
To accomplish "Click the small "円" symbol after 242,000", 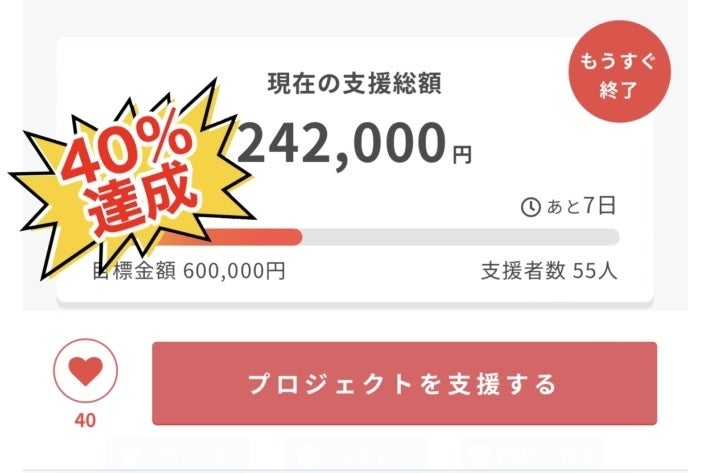I will (x=461, y=155).
